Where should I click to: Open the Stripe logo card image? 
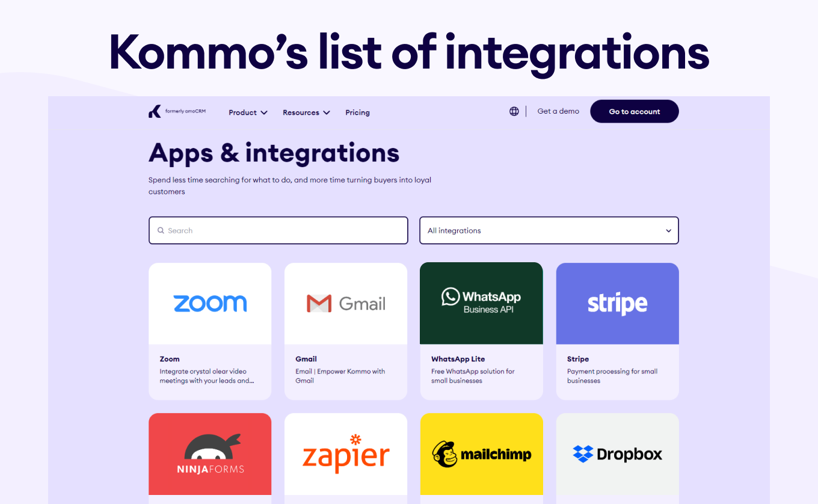point(618,303)
